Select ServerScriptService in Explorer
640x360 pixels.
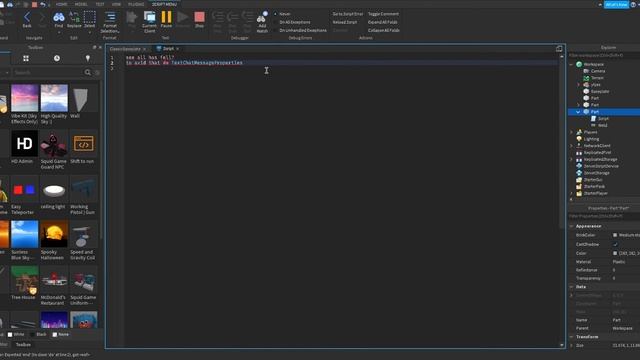click(601, 166)
